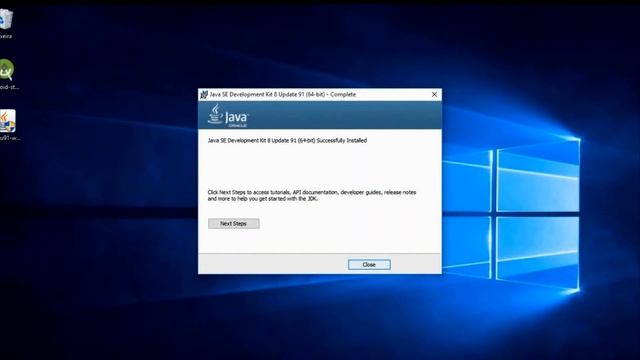The image size is (640, 360).
Task: Click the 'Click Next Steps to access tutorials' text
Action: (x=311, y=196)
